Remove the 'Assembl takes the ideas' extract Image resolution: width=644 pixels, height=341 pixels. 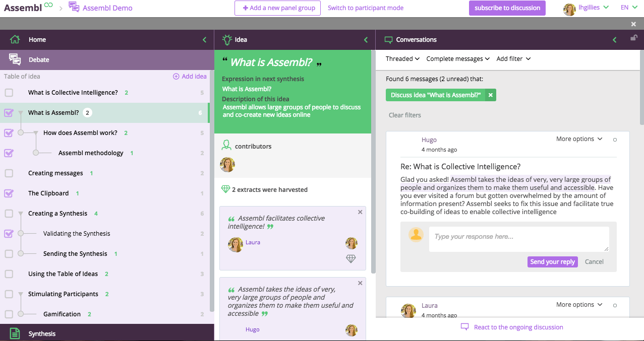(x=360, y=283)
